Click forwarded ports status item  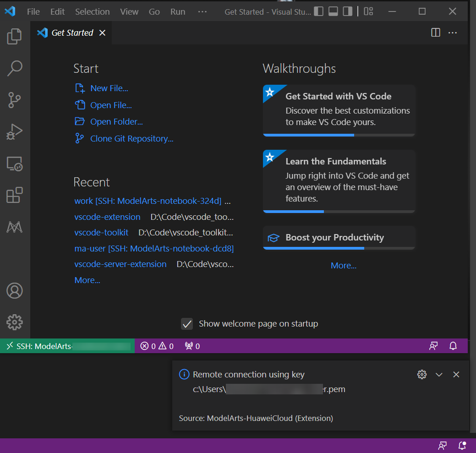(192, 346)
